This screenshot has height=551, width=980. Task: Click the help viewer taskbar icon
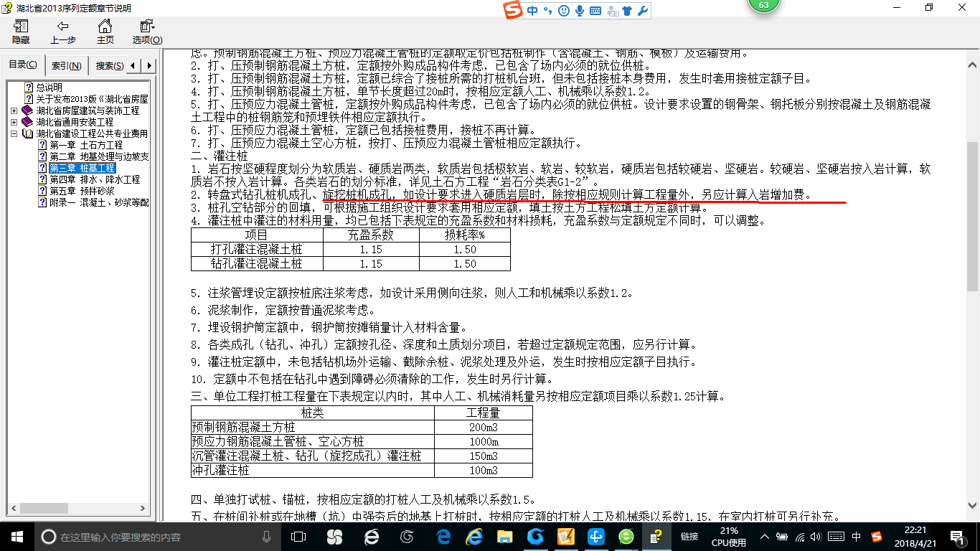click(x=656, y=537)
